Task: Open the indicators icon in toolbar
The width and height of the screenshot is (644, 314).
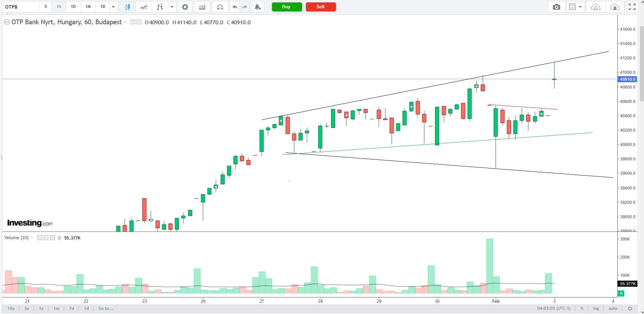Action: click(x=202, y=7)
